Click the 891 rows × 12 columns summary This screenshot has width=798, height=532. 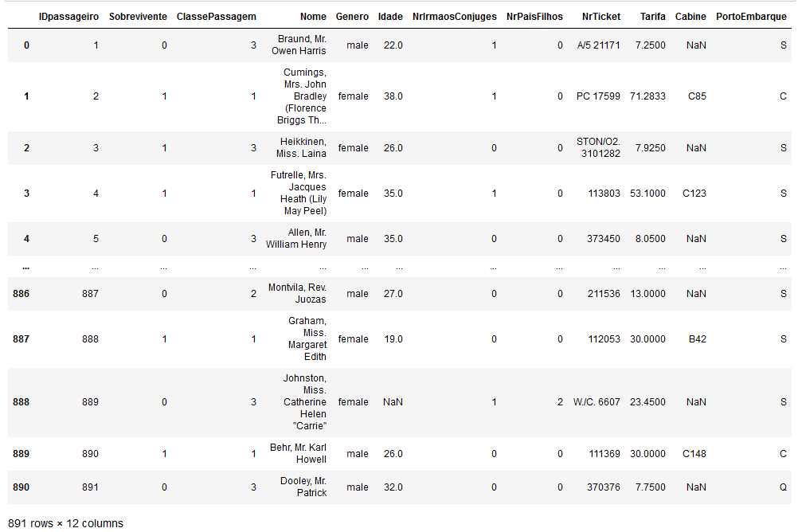pos(66,523)
